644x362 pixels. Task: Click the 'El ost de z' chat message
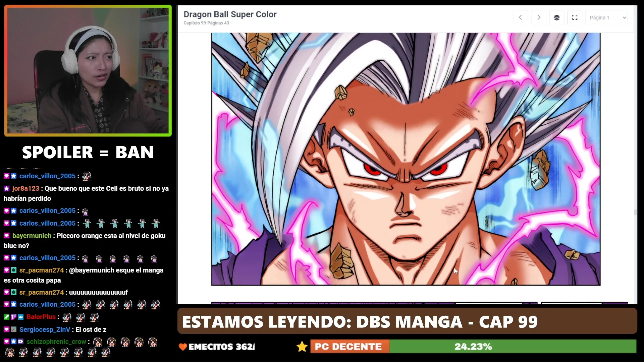[91, 329]
